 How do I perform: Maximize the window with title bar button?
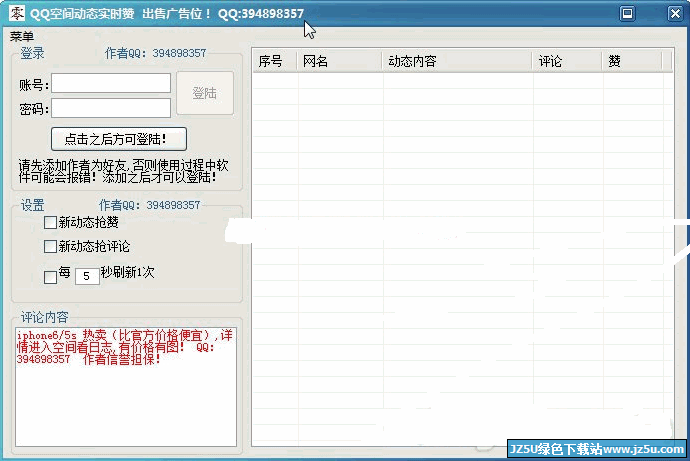point(627,14)
